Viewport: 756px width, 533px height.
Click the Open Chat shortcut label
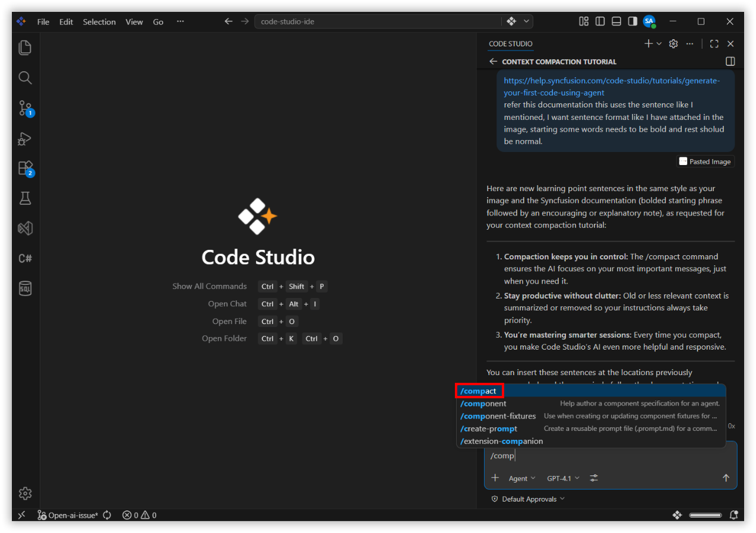pos(227,303)
